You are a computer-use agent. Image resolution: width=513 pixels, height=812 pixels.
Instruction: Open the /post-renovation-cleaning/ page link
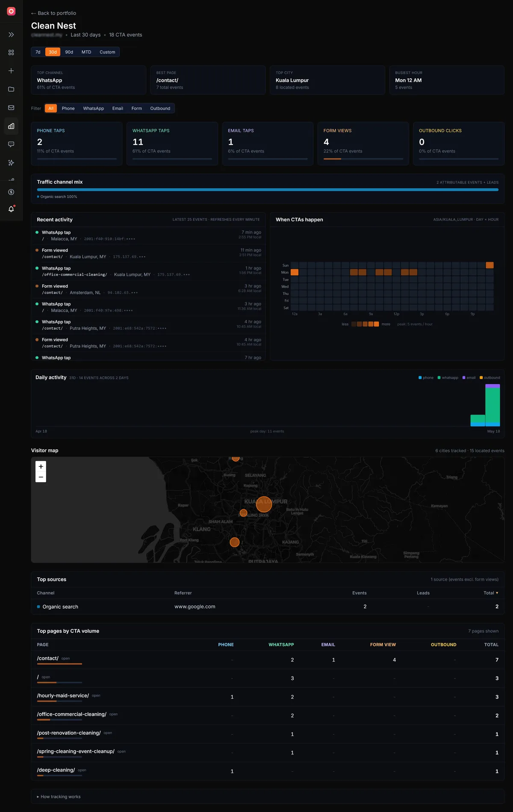69,733
